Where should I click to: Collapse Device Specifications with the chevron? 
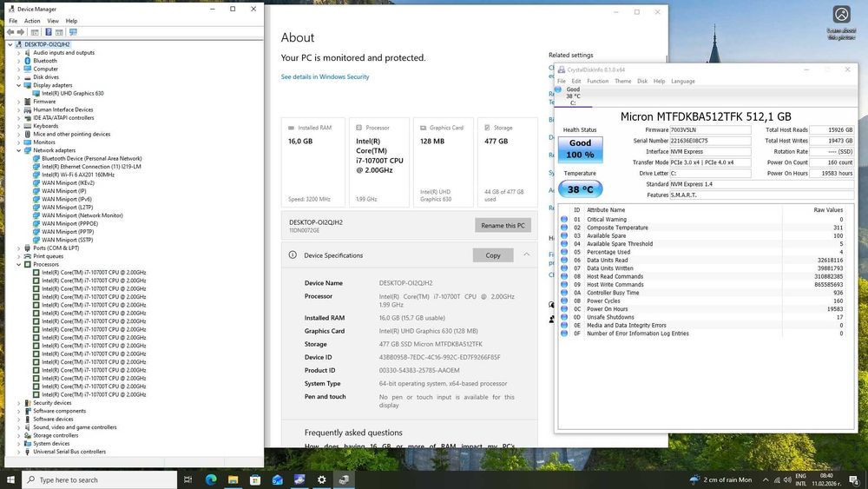(527, 254)
